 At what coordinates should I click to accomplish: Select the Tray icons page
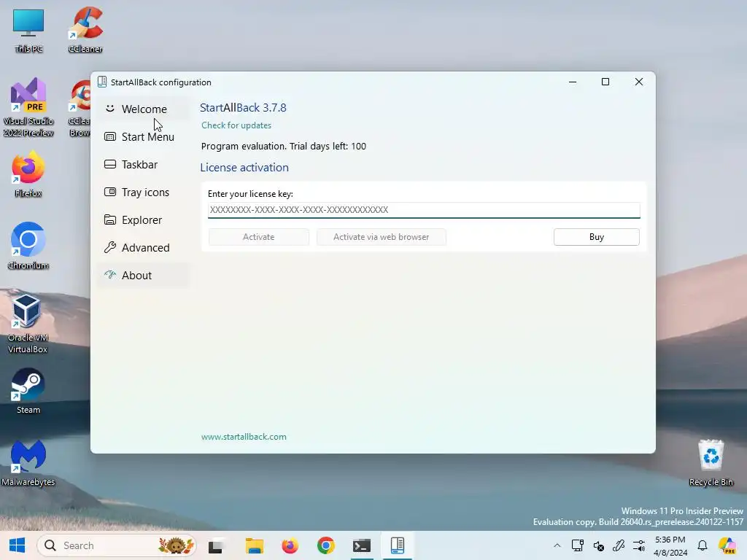coord(144,192)
